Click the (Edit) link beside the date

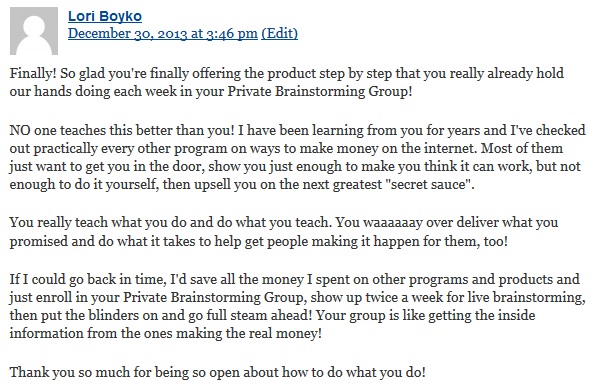pos(279,33)
